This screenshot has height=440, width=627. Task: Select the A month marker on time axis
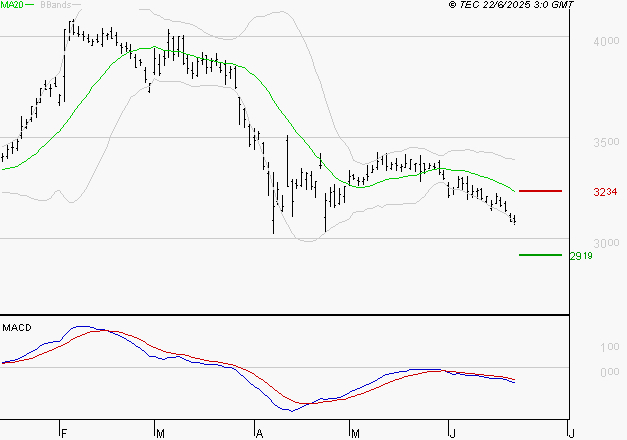[x=258, y=433]
